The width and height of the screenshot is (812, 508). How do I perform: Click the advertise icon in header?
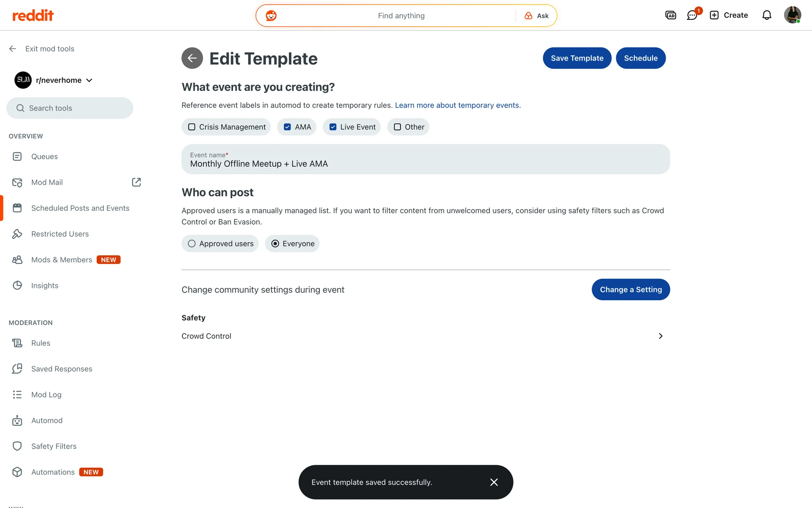click(670, 16)
